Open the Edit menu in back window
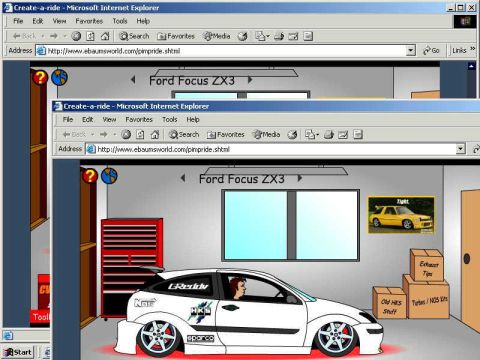This screenshot has height=360, width=480. (38, 21)
